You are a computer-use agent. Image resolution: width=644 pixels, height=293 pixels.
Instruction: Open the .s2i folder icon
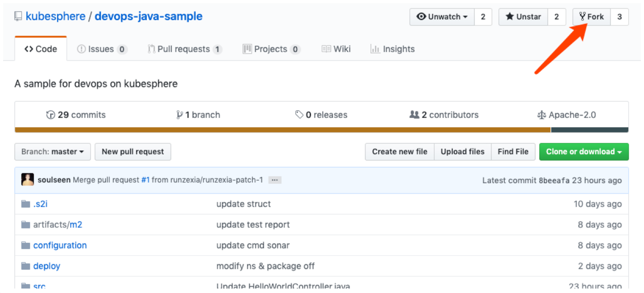[x=26, y=204]
